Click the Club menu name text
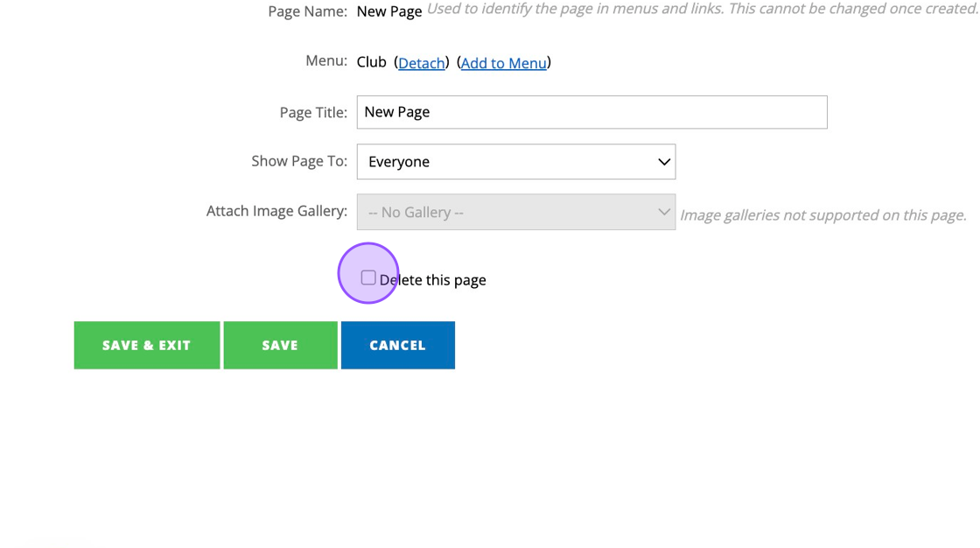 coord(372,62)
